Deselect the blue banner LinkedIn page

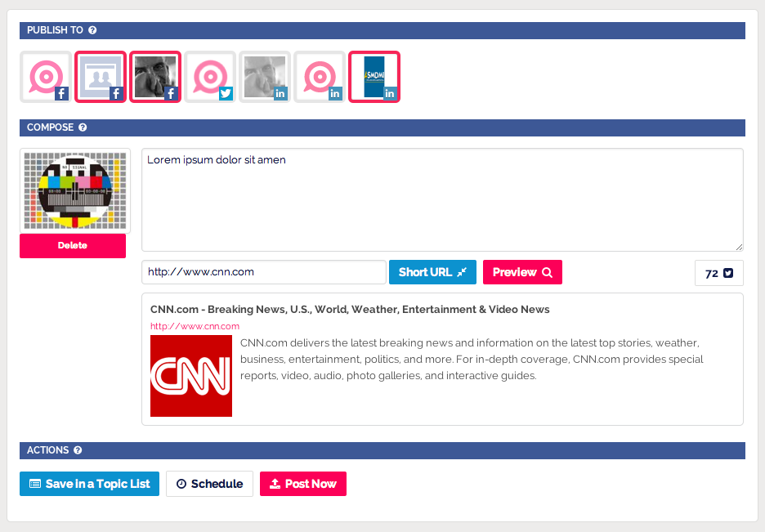pyautogui.click(x=374, y=77)
